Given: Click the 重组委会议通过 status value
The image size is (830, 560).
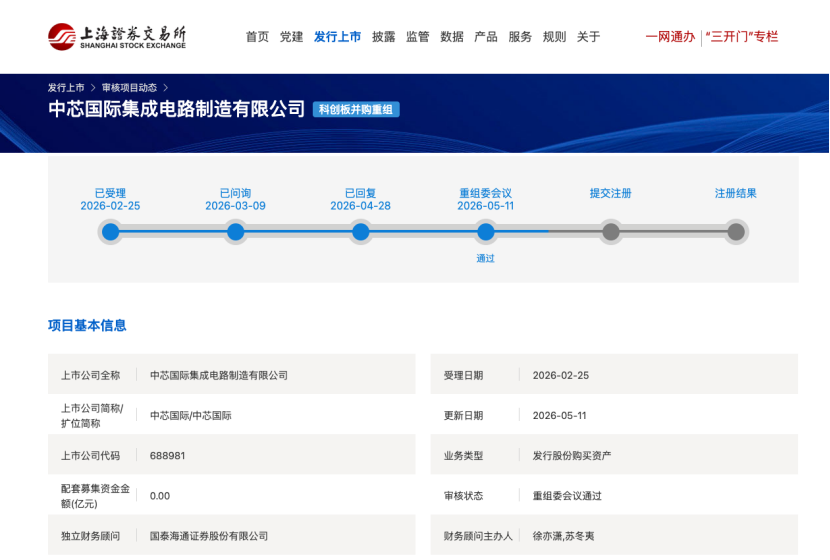Looking at the screenshot, I should (x=567, y=496).
